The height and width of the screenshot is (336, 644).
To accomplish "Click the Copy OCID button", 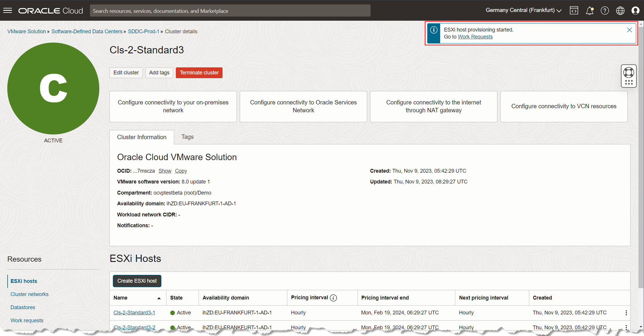I will 180,171.
